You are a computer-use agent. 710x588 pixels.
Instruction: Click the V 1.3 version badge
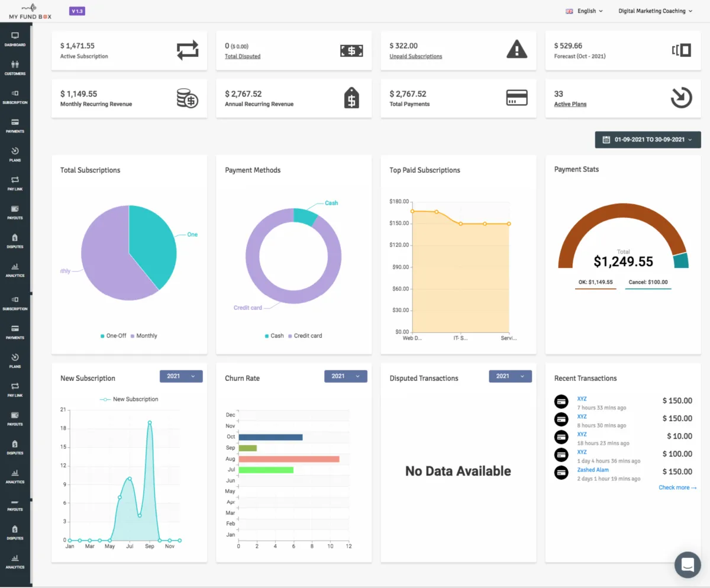tap(77, 11)
